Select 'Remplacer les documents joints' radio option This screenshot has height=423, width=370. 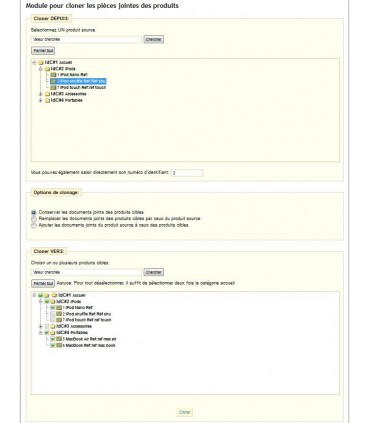point(34,219)
